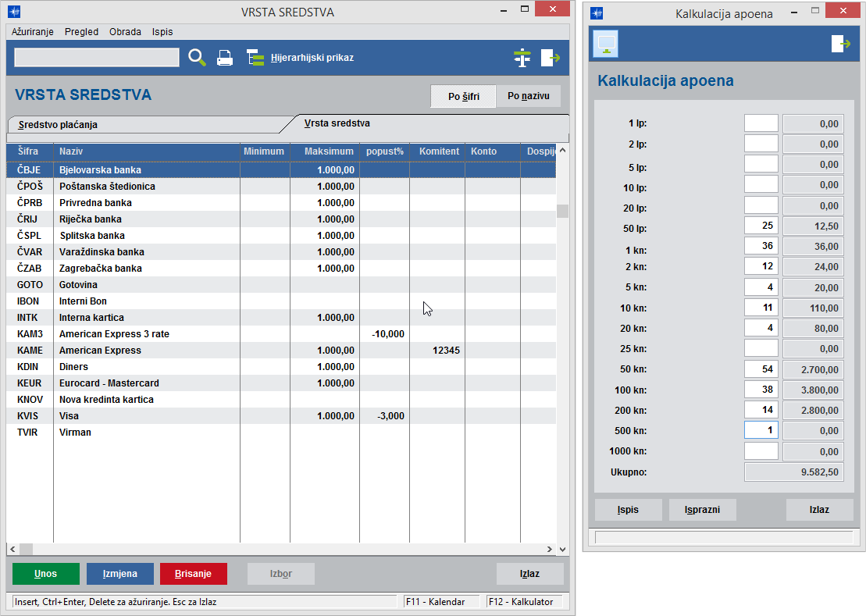The width and height of the screenshot is (866, 616).
Task: Sort list Po nazivu
Action: 528,96
